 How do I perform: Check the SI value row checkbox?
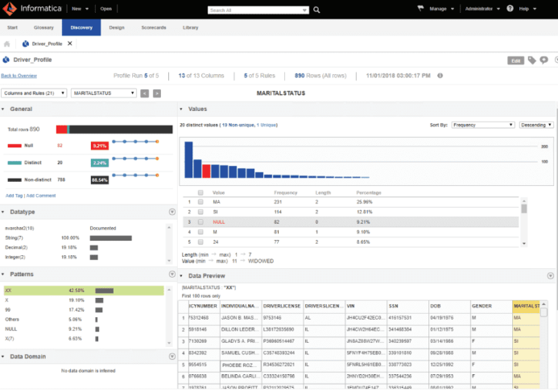(x=200, y=212)
